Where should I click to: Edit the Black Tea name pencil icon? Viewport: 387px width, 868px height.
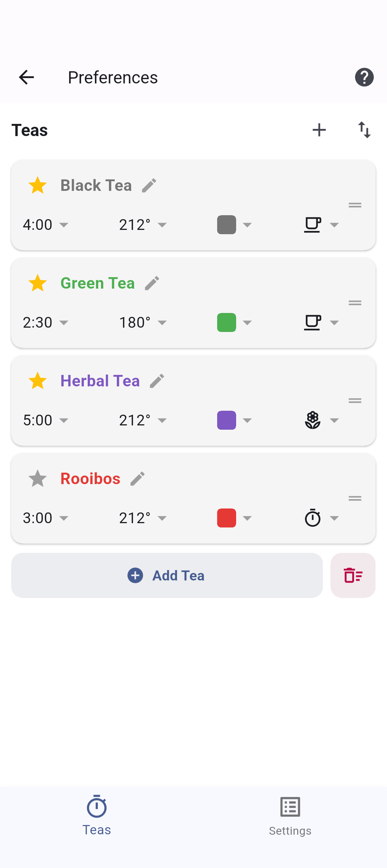coord(149,185)
